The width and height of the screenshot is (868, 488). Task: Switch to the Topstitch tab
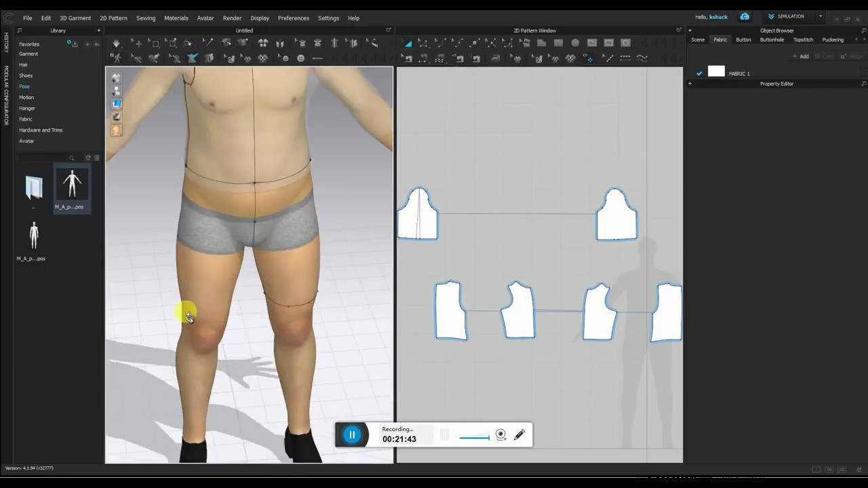click(x=803, y=40)
